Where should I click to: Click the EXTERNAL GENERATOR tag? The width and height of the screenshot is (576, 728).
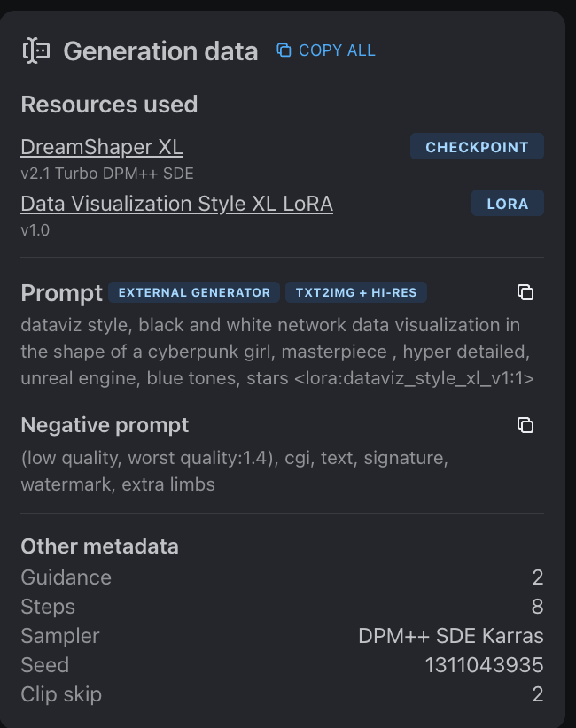click(x=194, y=292)
